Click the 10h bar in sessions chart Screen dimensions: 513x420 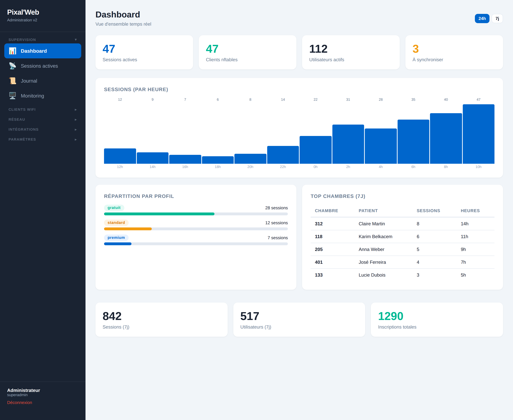pos(478,134)
